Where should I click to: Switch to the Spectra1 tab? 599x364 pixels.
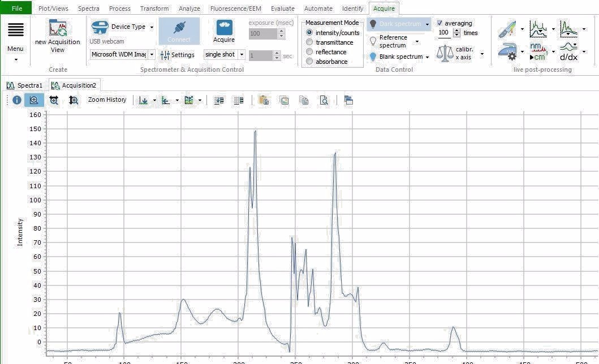(25, 85)
